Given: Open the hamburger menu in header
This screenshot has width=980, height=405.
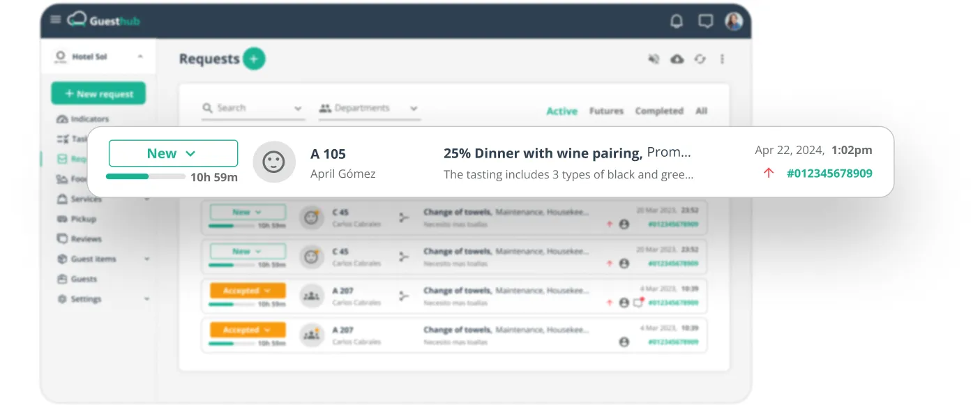Looking at the screenshot, I should (56, 20).
